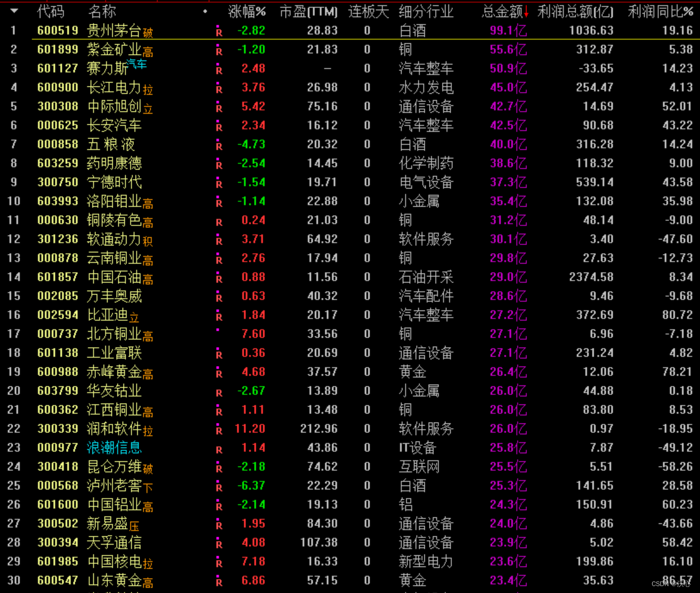The width and height of the screenshot is (700, 593).
Task: Select the stock name 天孚通信
Action: tap(114, 542)
